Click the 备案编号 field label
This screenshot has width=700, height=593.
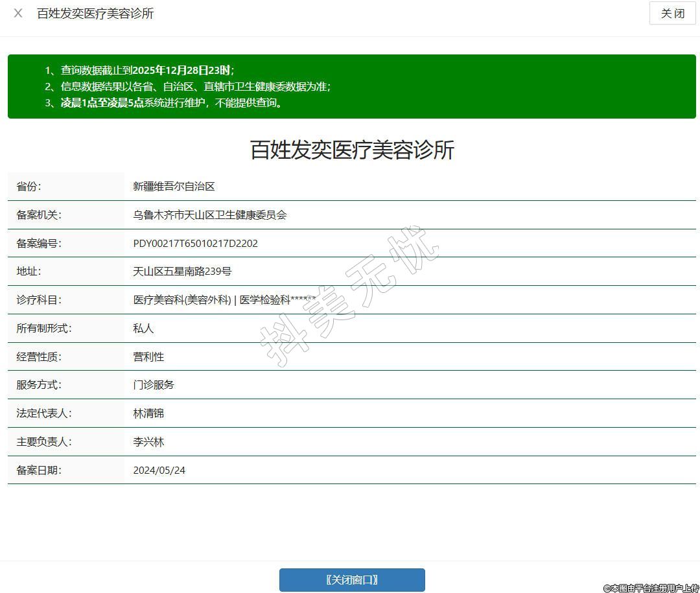[x=38, y=244]
